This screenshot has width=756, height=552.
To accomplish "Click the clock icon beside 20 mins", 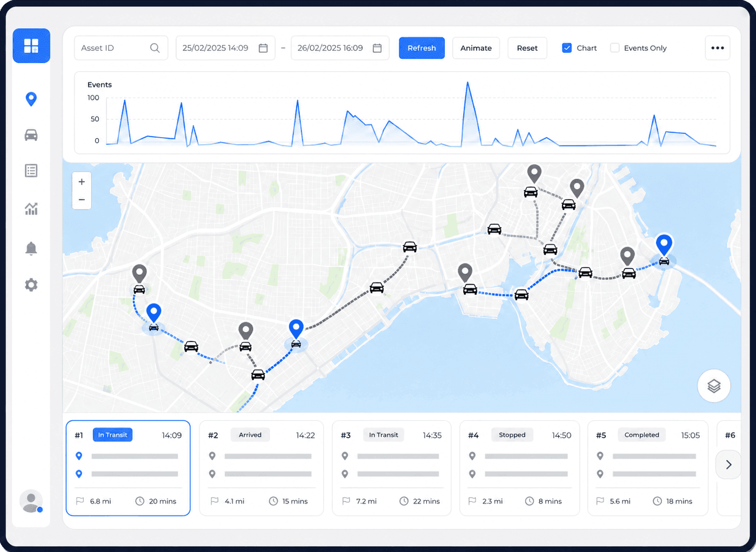I will pos(139,501).
